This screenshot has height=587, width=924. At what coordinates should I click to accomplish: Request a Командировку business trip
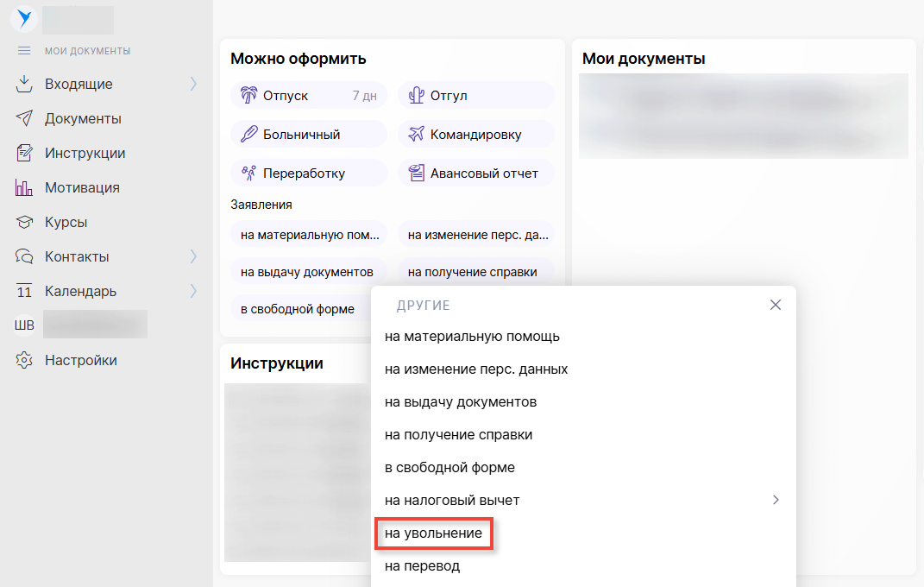pyautogui.click(x=475, y=135)
